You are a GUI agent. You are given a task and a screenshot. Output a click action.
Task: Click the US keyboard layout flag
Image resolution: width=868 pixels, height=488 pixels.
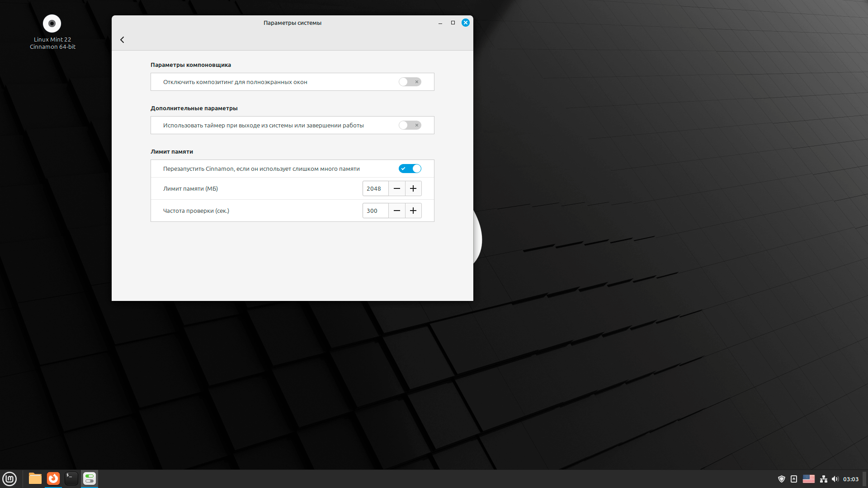[x=809, y=479]
